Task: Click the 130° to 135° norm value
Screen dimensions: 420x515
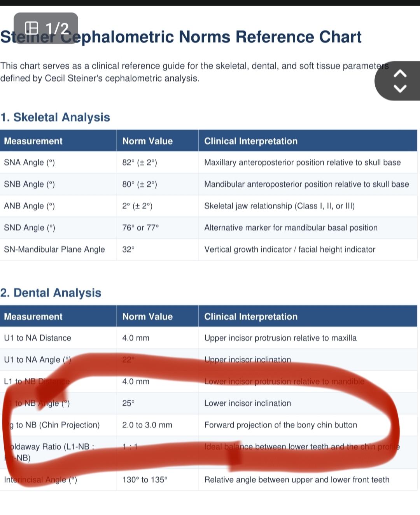Action: click(x=145, y=480)
